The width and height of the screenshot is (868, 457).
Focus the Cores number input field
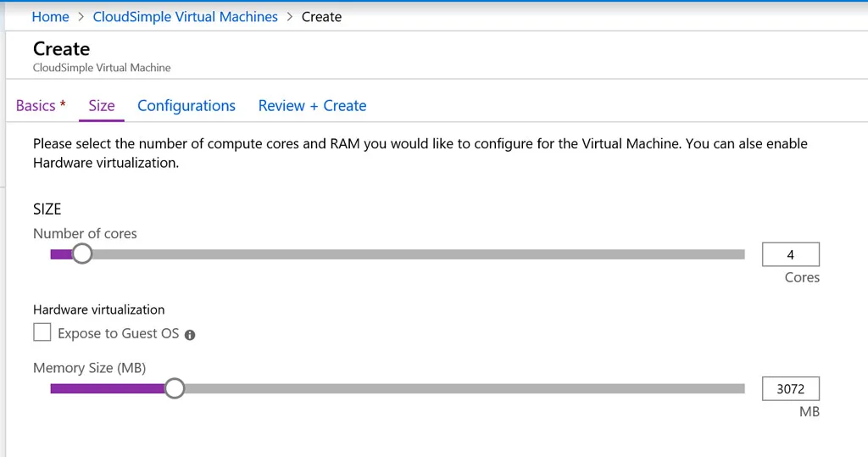point(790,254)
